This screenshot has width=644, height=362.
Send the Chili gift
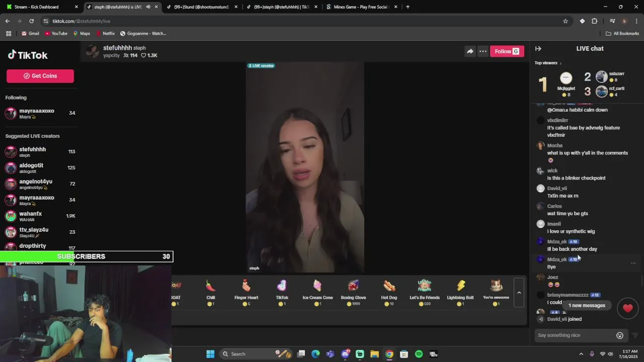pos(210,292)
